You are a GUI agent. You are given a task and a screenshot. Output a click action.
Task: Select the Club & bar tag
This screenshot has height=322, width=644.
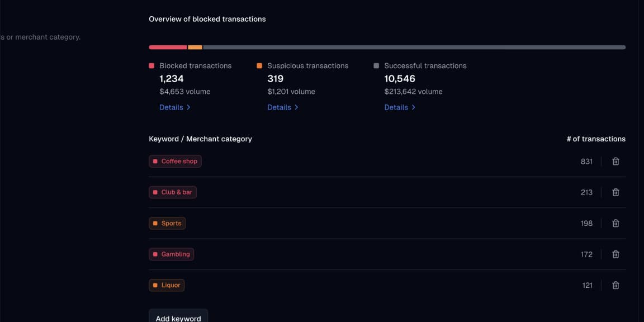click(x=172, y=192)
